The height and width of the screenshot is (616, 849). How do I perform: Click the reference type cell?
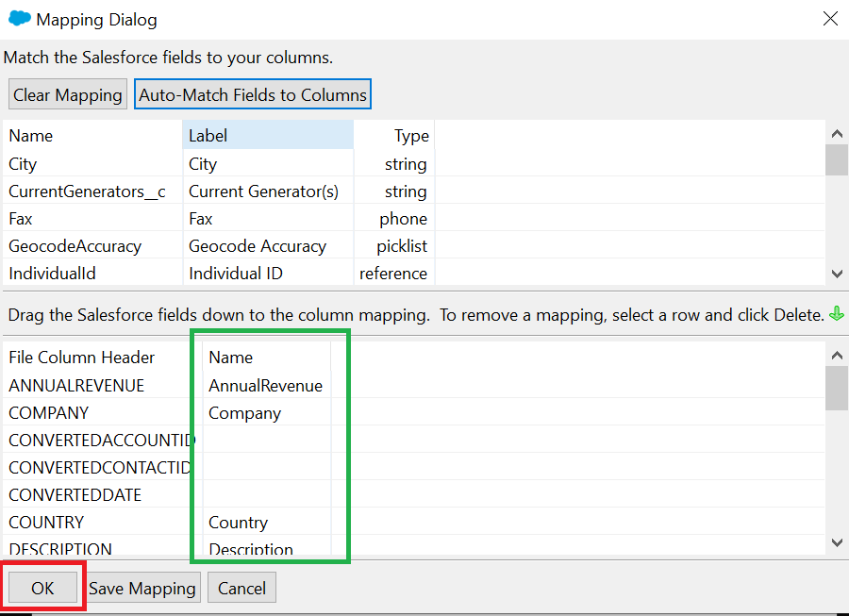[x=394, y=274]
